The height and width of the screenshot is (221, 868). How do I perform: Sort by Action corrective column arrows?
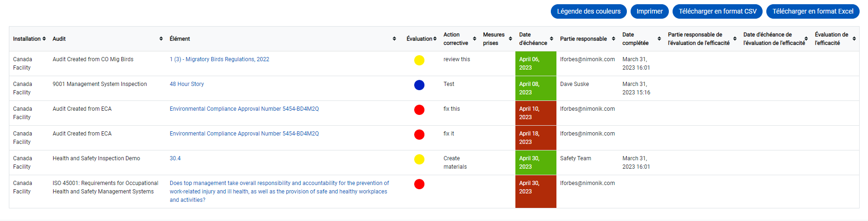474,39
